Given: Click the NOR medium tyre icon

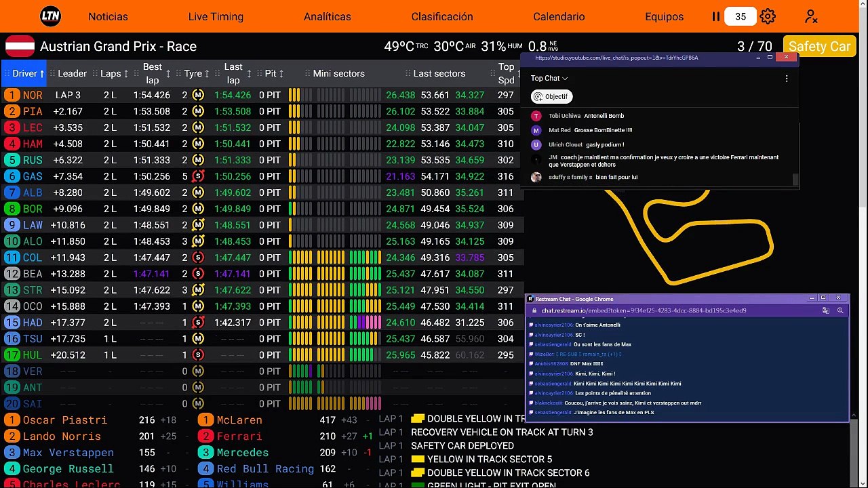Looking at the screenshot, I should pos(198,95).
